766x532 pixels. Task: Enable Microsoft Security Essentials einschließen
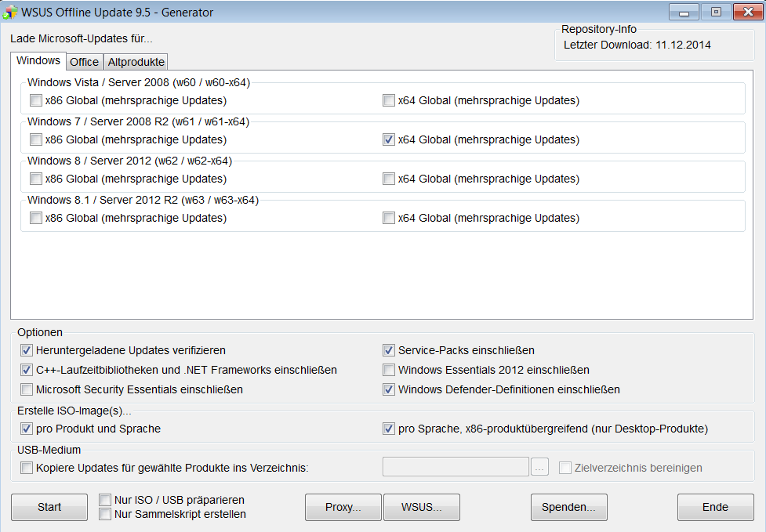coord(27,389)
